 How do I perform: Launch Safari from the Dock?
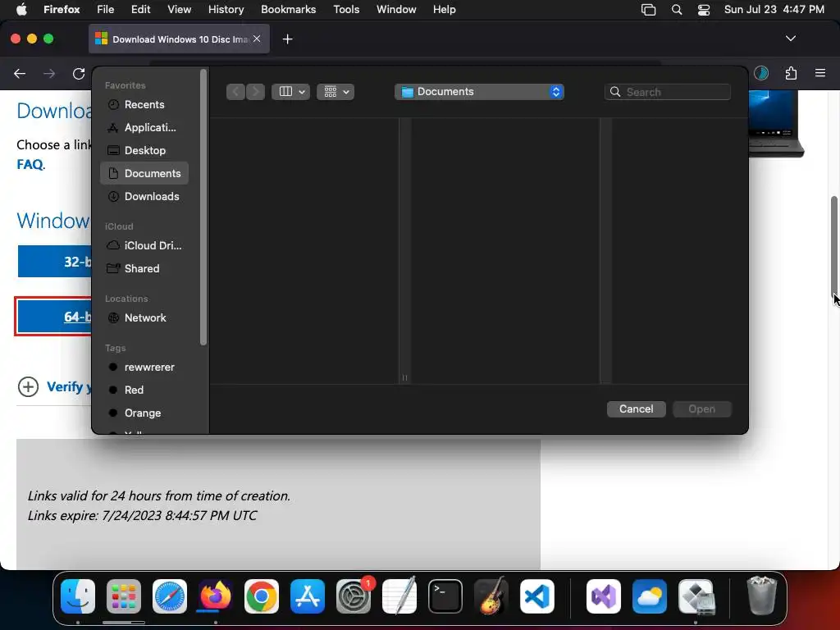click(x=170, y=596)
